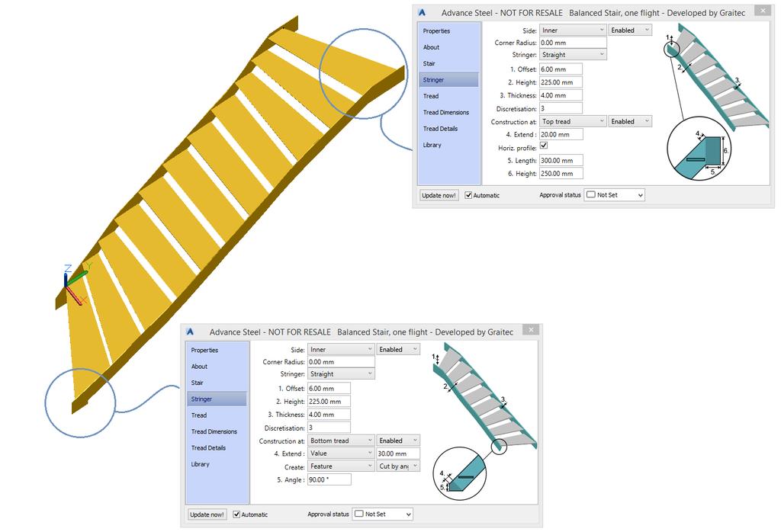781x532 pixels.
Task: Click Extend 30.00 mm value field
Action: 398,453
